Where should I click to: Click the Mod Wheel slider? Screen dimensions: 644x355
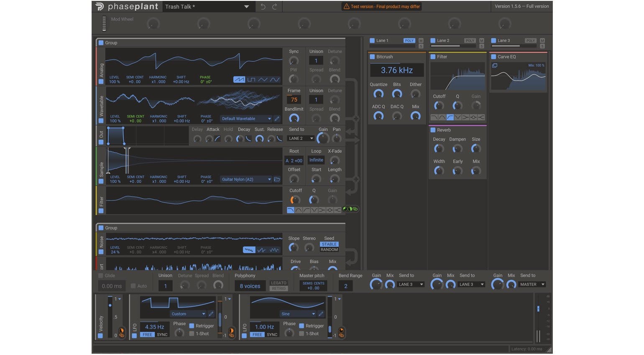[x=104, y=23]
